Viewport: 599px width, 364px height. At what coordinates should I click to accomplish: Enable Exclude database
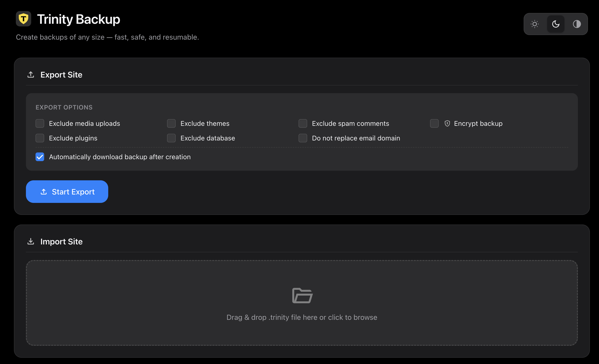[171, 138]
